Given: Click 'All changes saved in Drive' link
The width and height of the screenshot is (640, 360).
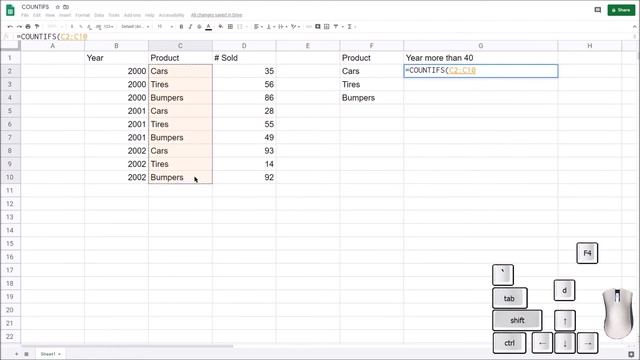Looking at the screenshot, I should (217, 15).
